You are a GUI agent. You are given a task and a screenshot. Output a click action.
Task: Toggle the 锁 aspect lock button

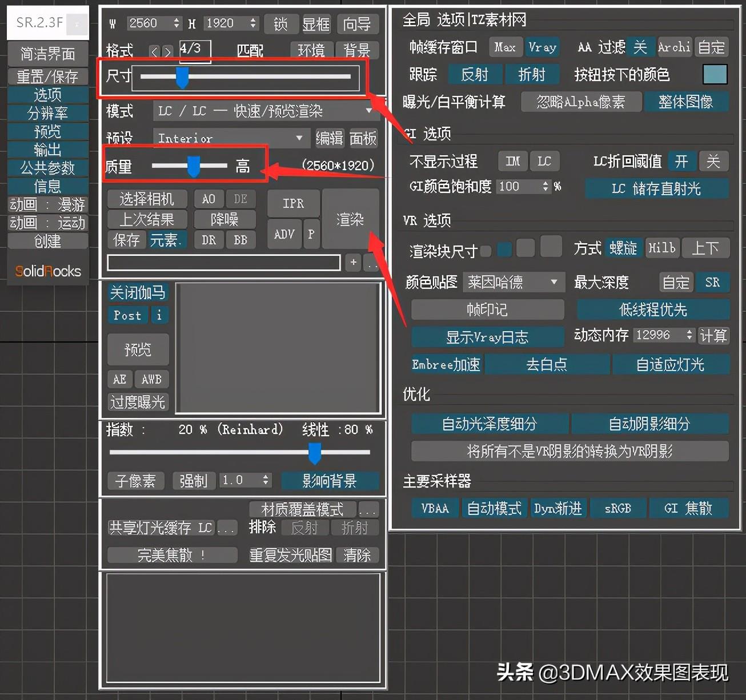click(281, 24)
